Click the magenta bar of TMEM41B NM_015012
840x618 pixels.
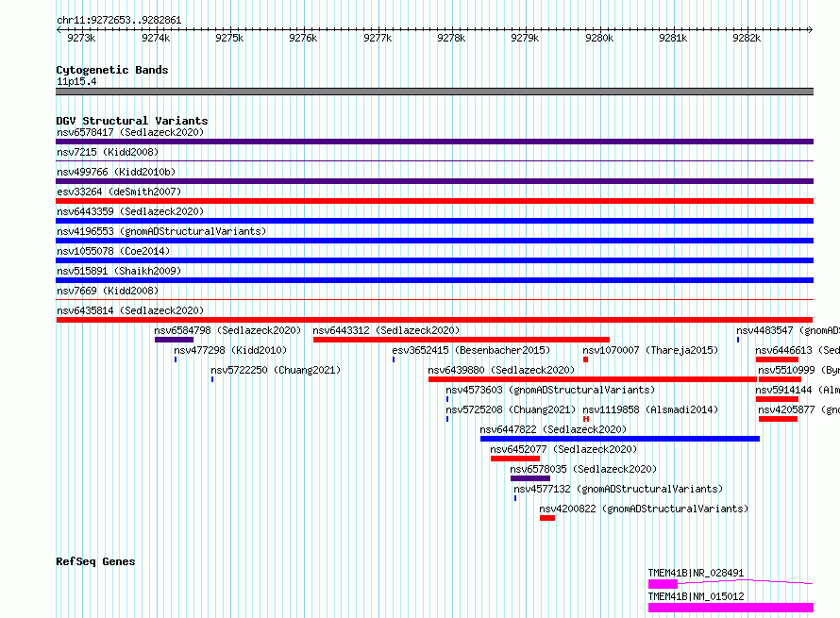(x=731, y=608)
